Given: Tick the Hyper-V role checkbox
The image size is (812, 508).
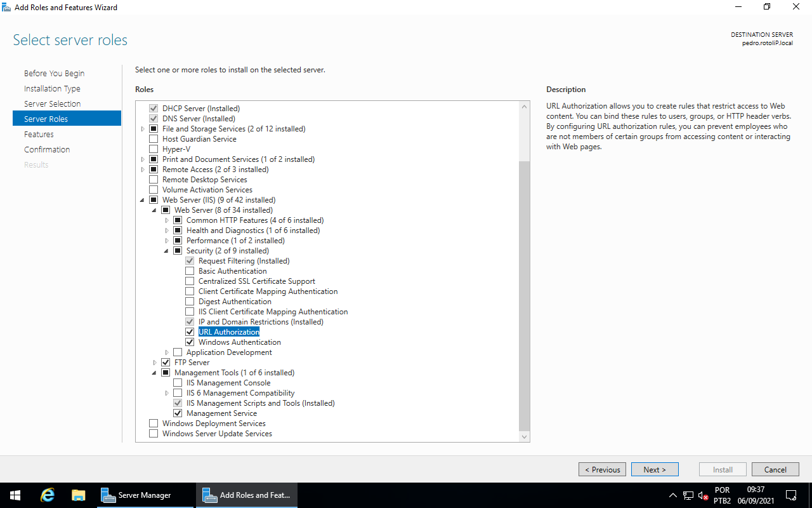Looking at the screenshot, I should click(153, 149).
